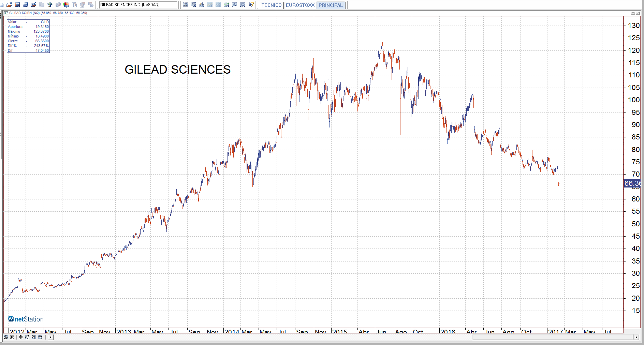Image resolution: width=644 pixels, height=345 pixels.
Task: Click the red alarm light icon
Action: 67,5
